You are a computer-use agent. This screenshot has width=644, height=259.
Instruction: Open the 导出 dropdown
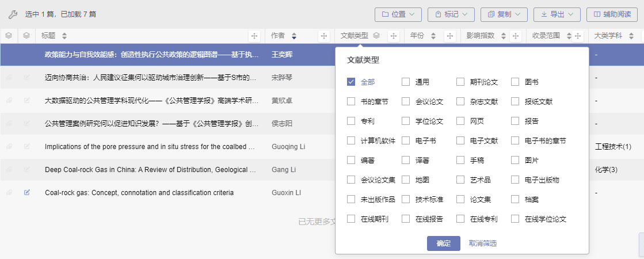coord(557,14)
